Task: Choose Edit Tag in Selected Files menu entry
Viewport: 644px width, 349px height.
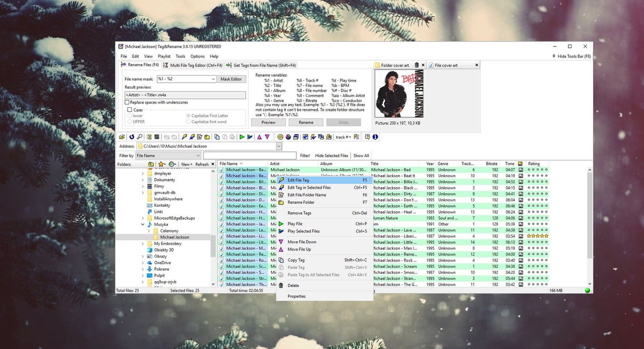Action: click(x=324, y=188)
